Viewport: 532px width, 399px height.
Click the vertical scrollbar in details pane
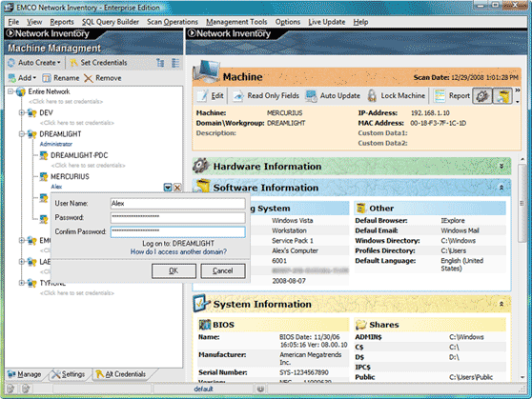click(522, 203)
